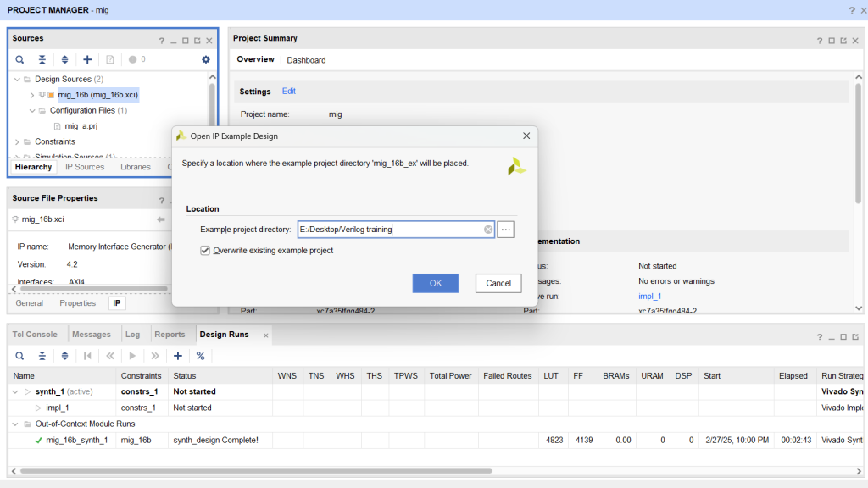Image resolution: width=868 pixels, height=488 pixels.
Task: Open help for Design Runs panel
Action: pyautogui.click(x=820, y=337)
